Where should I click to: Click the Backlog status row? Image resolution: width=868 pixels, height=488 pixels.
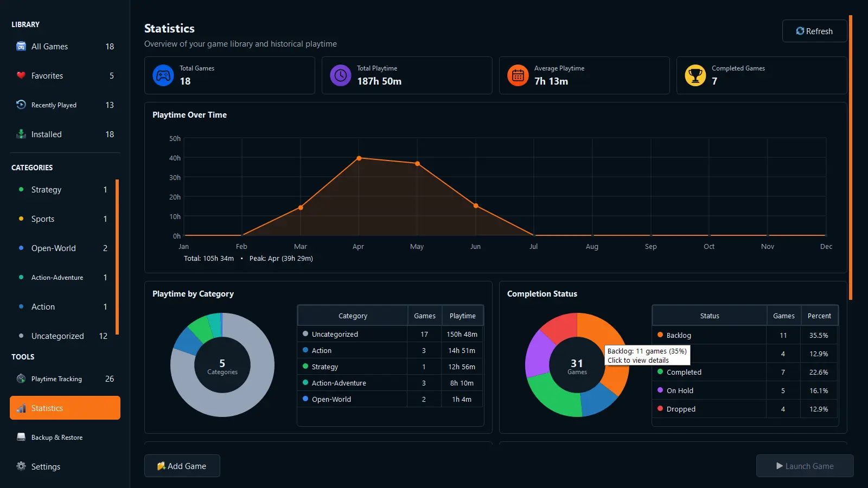(x=745, y=335)
